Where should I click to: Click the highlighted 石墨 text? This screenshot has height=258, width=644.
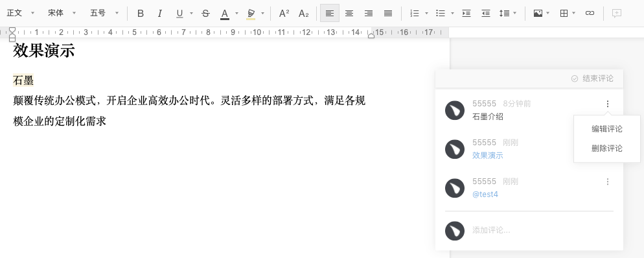coord(23,80)
